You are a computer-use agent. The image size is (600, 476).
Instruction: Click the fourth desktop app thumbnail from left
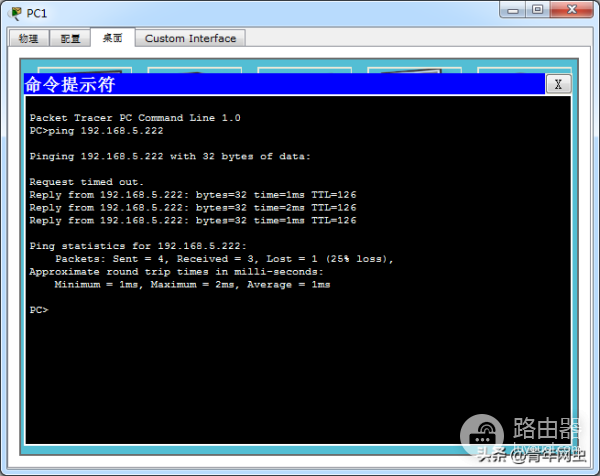pyautogui.click(x=410, y=69)
